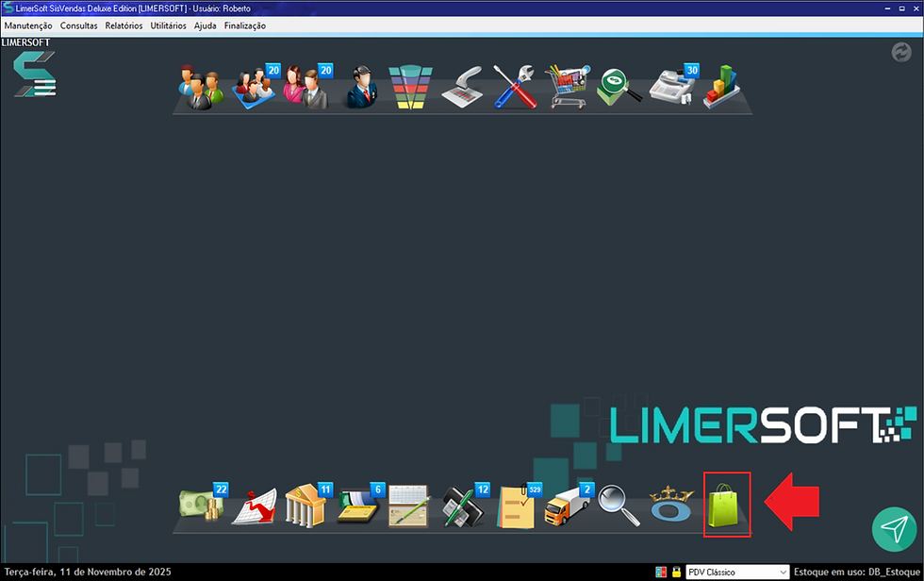The height and width of the screenshot is (581, 924).
Task: Open the calendar with pencil icon
Action: 409,506
